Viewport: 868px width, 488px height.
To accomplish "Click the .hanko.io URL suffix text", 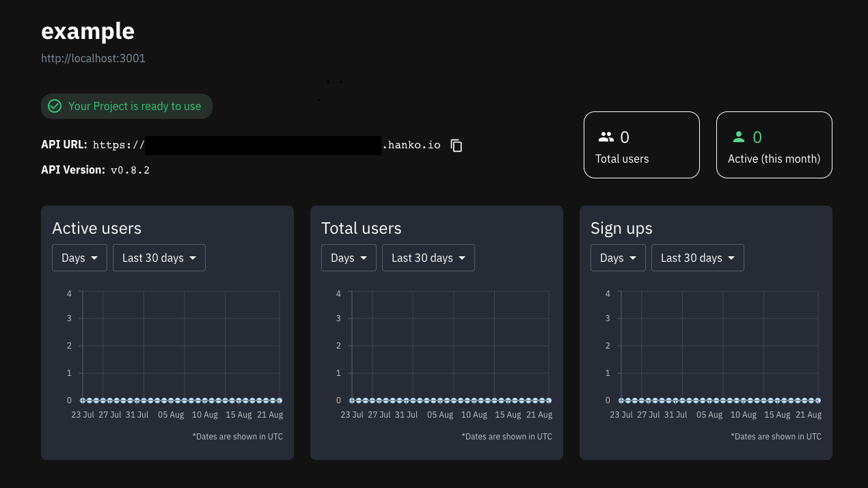I will 411,145.
